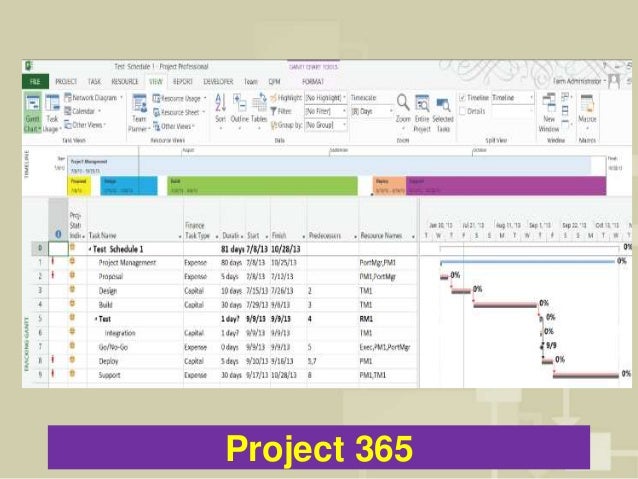This screenshot has height=479, width=638.
Task: Click the Team Administrator account name
Action: [577, 81]
